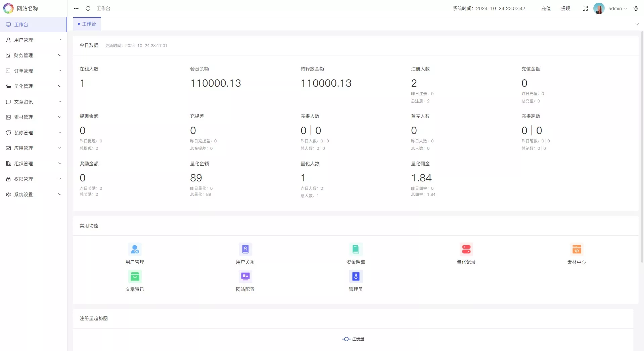Open the 用户管理 sidebar section icon
The height and width of the screenshot is (351, 644).
[x=8, y=40]
